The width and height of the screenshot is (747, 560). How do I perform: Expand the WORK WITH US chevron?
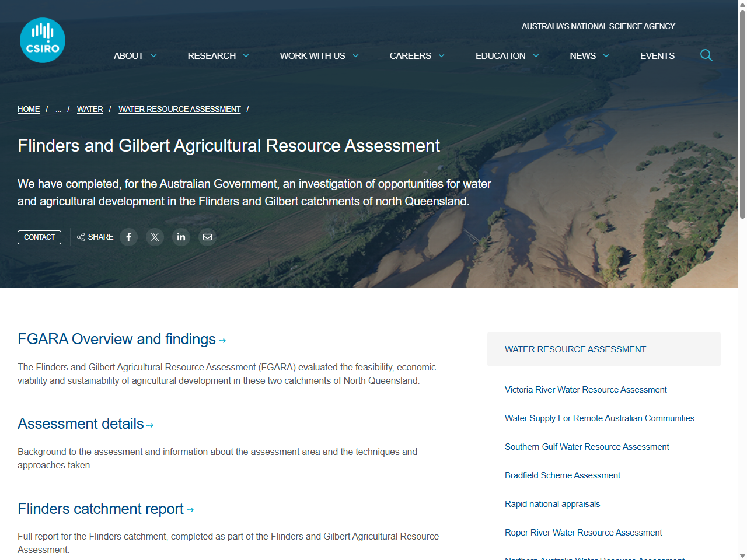(355, 56)
